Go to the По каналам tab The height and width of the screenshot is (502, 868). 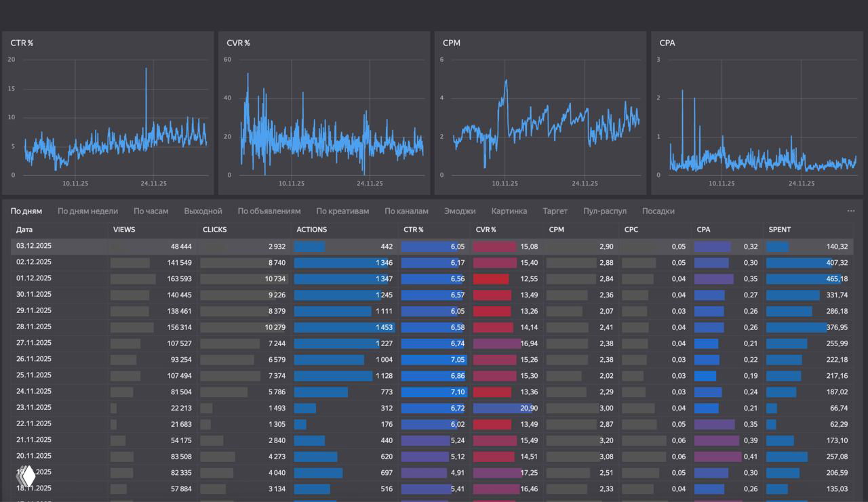click(x=406, y=211)
